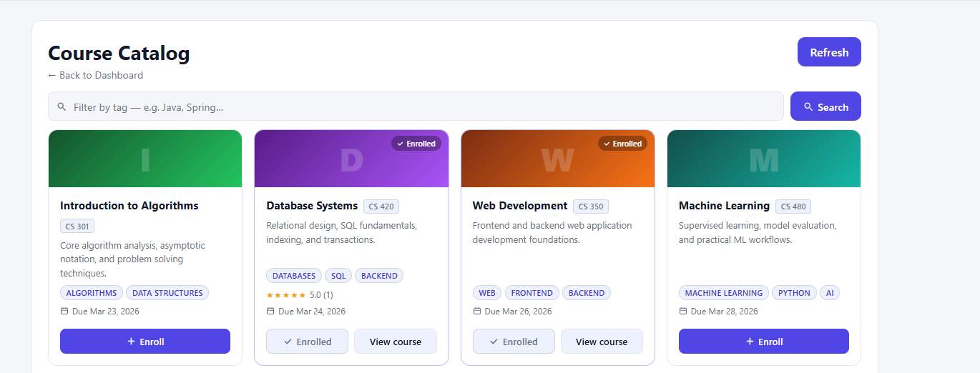Click the 5.0 (1) rating text
The image size is (980, 373).
click(x=321, y=294)
